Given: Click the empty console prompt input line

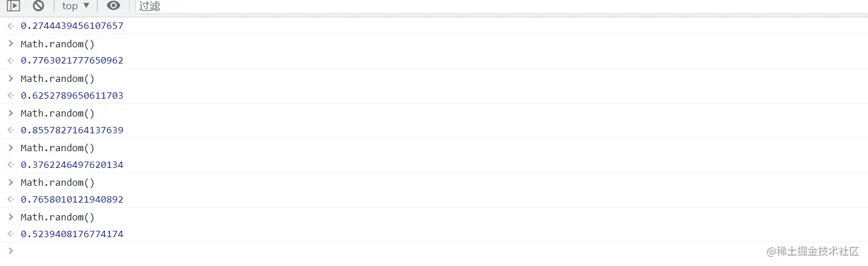Looking at the screenshot, I should (346, 251).
